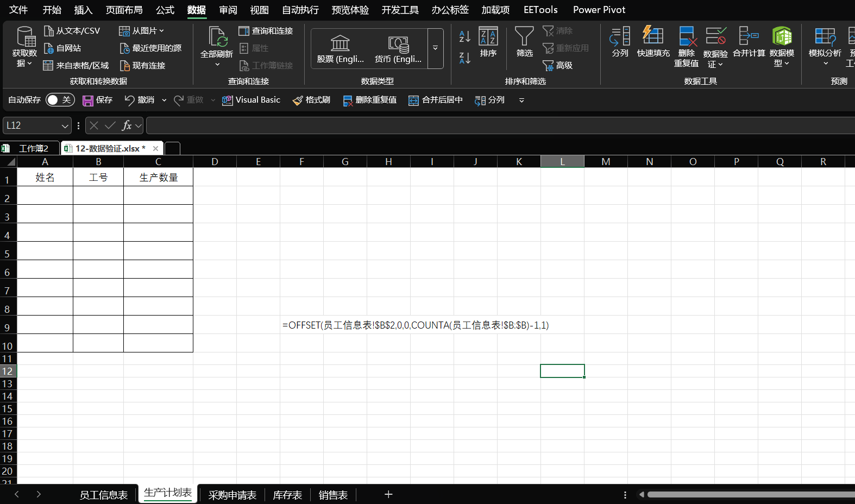Open 最近使用的源 (Recent Sources)

click(150, 48)
